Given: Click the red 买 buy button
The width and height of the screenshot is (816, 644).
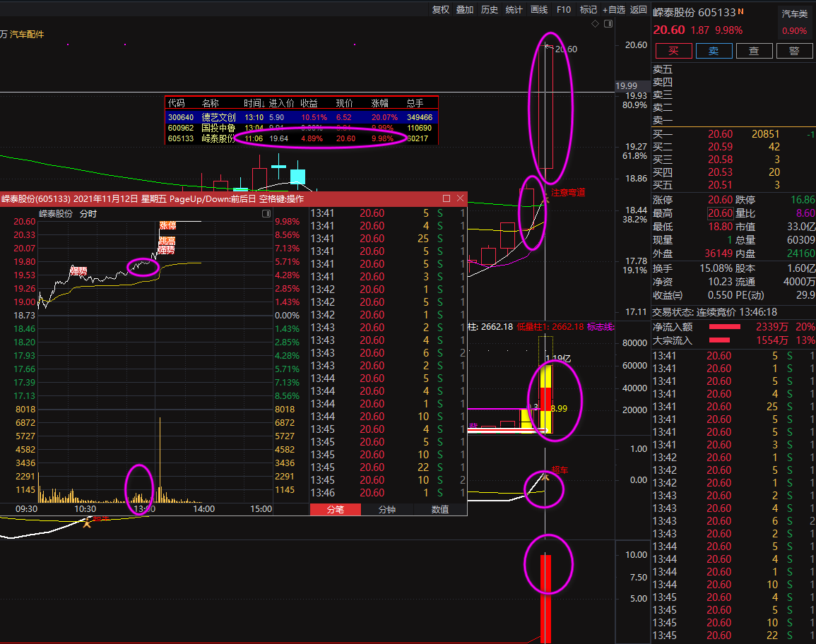Looking at the screenshot, I should point(674,50).
